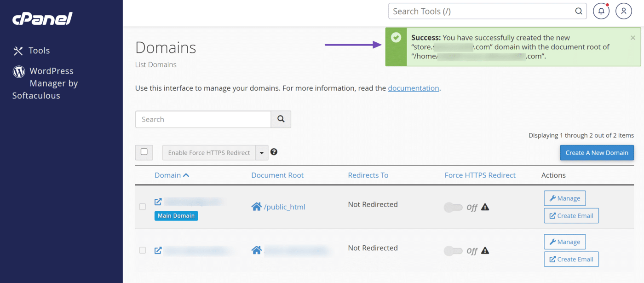Select the main domain row checkbox

143,207
